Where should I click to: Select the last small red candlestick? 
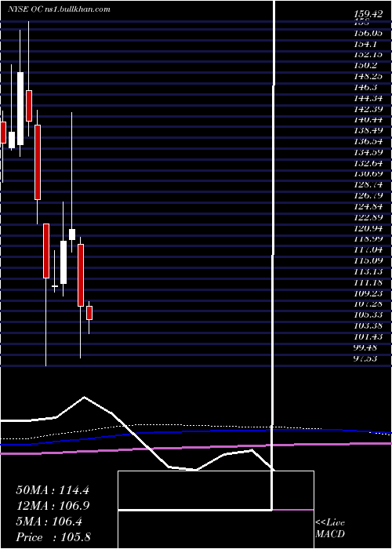click(89, 313)
